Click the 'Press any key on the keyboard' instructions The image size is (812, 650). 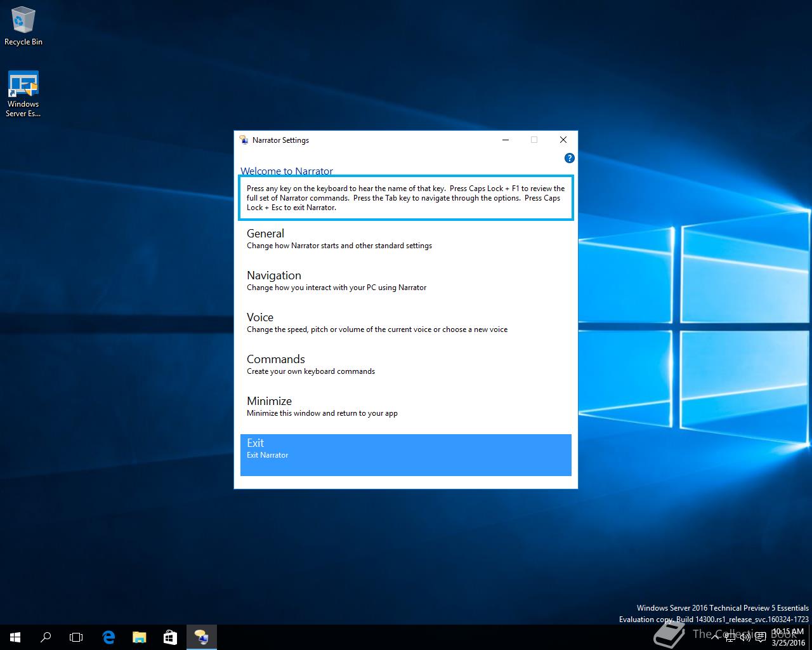pos(406,198)
